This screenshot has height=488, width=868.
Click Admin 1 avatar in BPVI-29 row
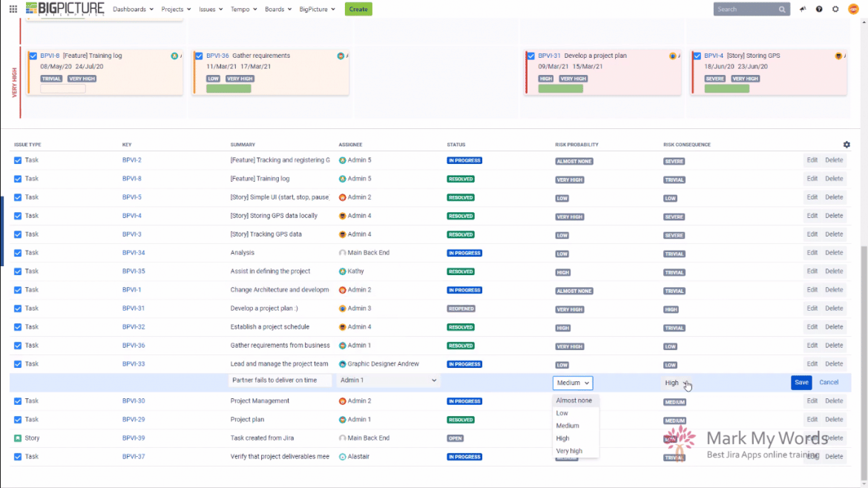[342, 420]
